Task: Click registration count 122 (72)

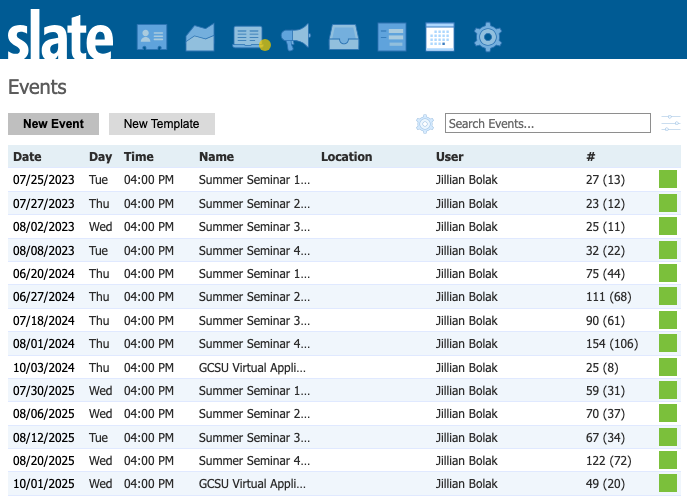Action: (x=609, y=461)
